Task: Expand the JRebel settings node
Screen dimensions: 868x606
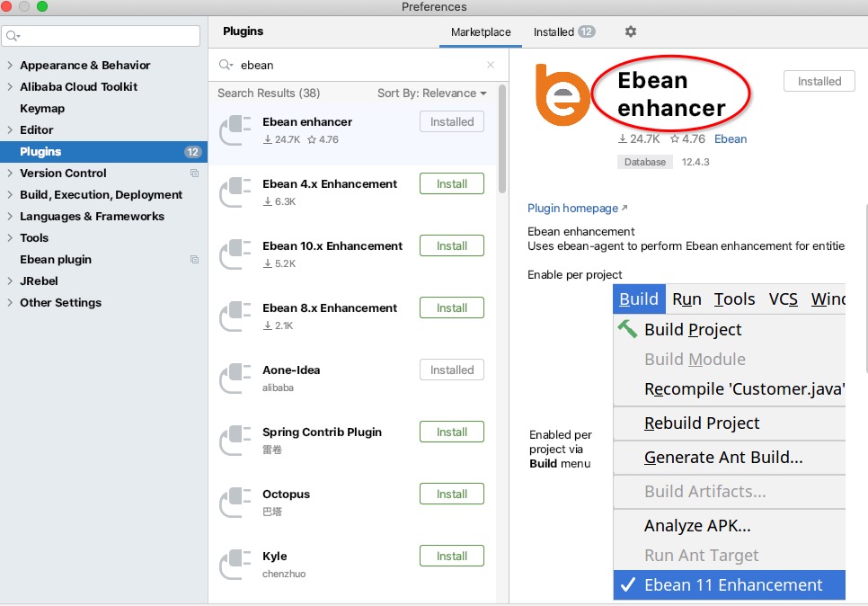Action: 9,281
